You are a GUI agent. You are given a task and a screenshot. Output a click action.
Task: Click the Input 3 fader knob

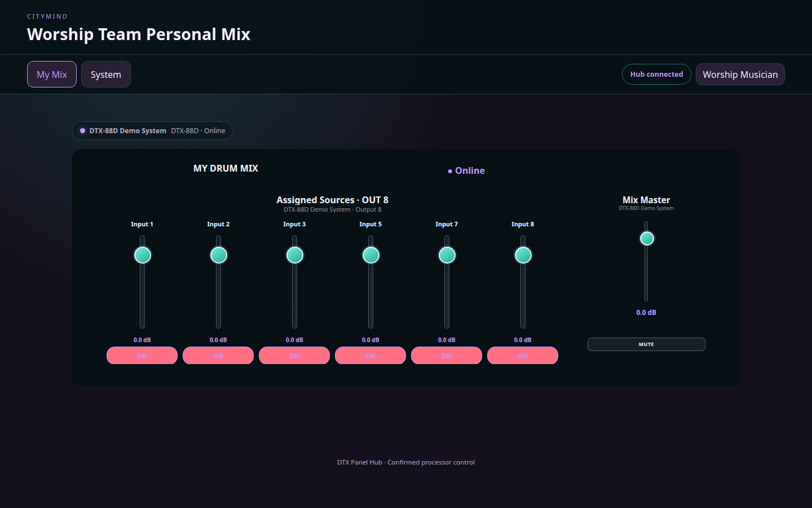pos(295,255)
